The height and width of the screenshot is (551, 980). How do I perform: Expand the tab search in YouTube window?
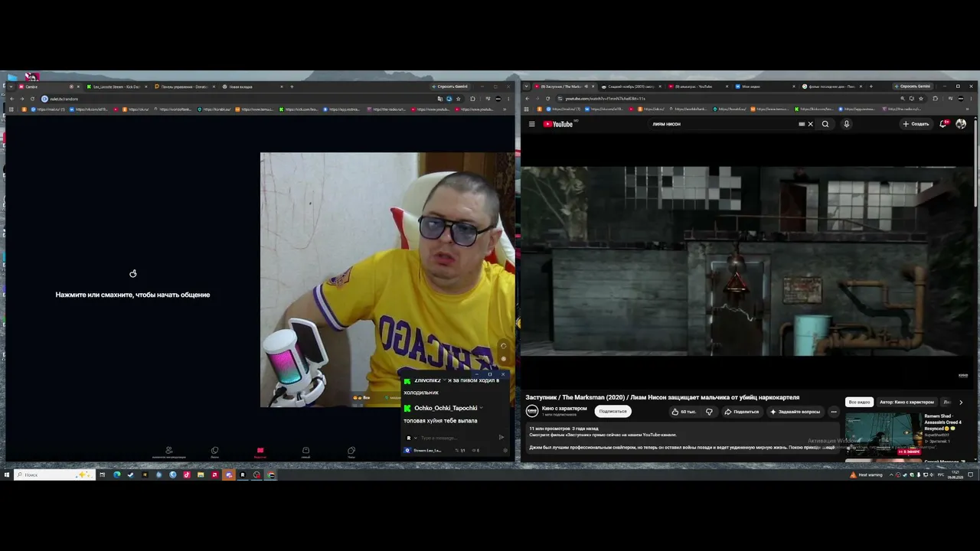527,86
